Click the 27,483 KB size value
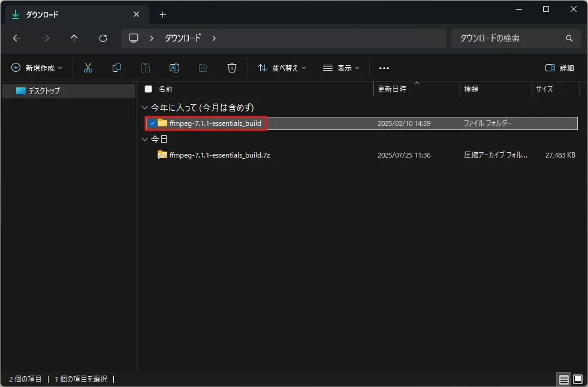 click(560, 155)
